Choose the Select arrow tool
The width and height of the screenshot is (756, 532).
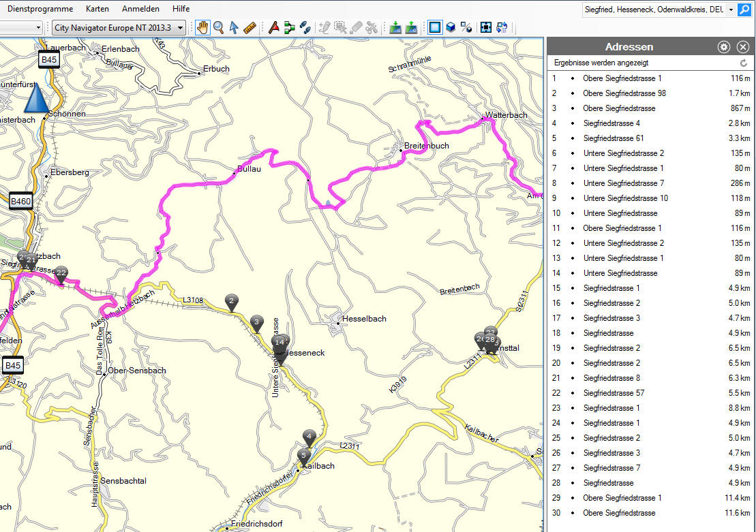point(234,27)
